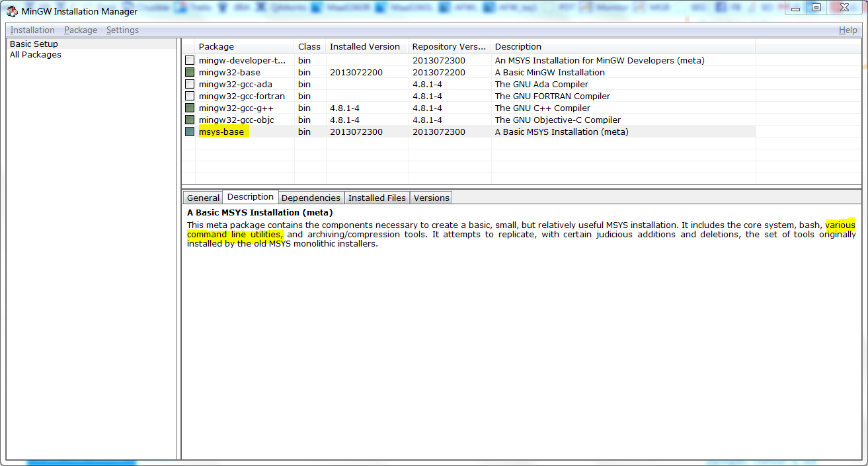Open the Package menu
Image resolution: width=868 pixels, height=466 pixels.
coord(81,30)
